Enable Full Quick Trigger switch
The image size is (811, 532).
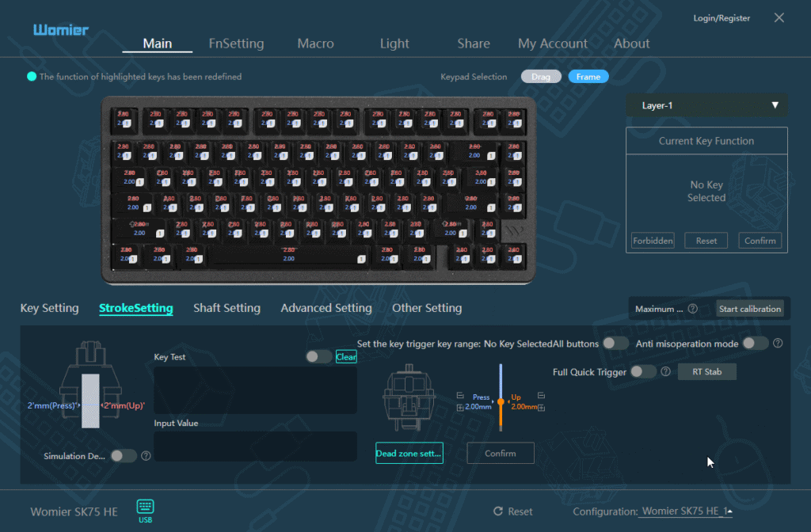pyautogui.click(x=643, y=371)
